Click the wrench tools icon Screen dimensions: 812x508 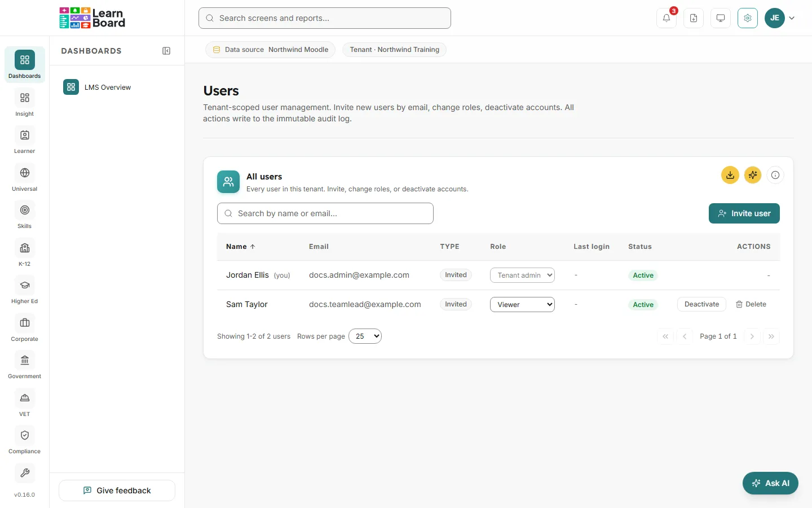(25, 473)
